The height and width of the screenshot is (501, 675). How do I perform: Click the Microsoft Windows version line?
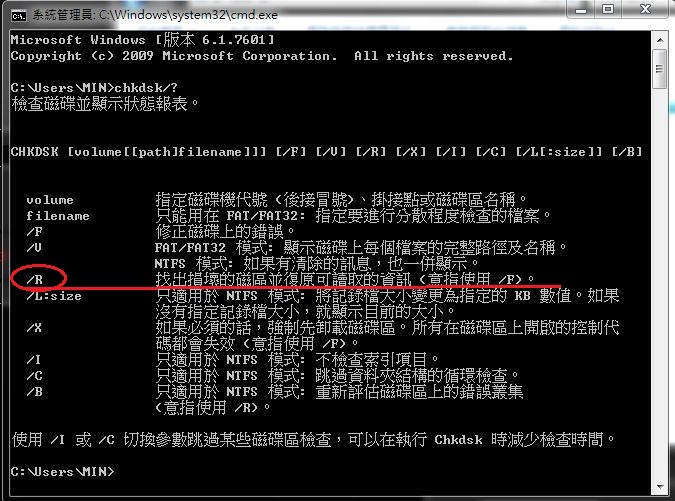142,40
